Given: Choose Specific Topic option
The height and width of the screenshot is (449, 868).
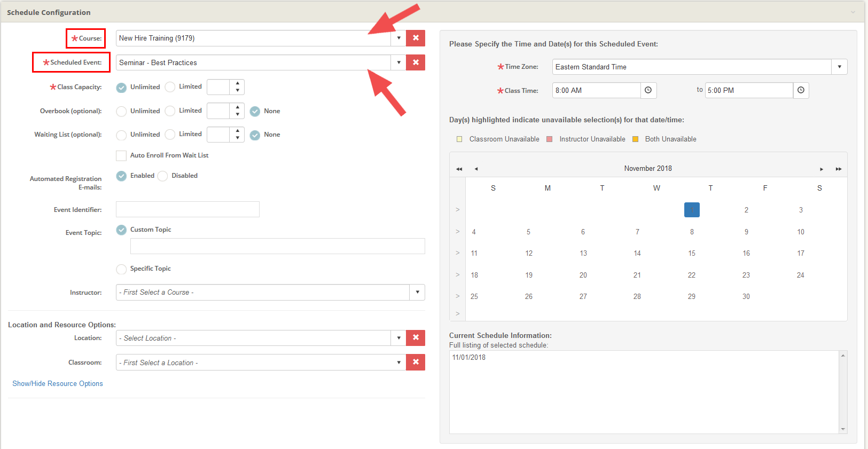Looking at the screenshot, I should click(122, 269).
